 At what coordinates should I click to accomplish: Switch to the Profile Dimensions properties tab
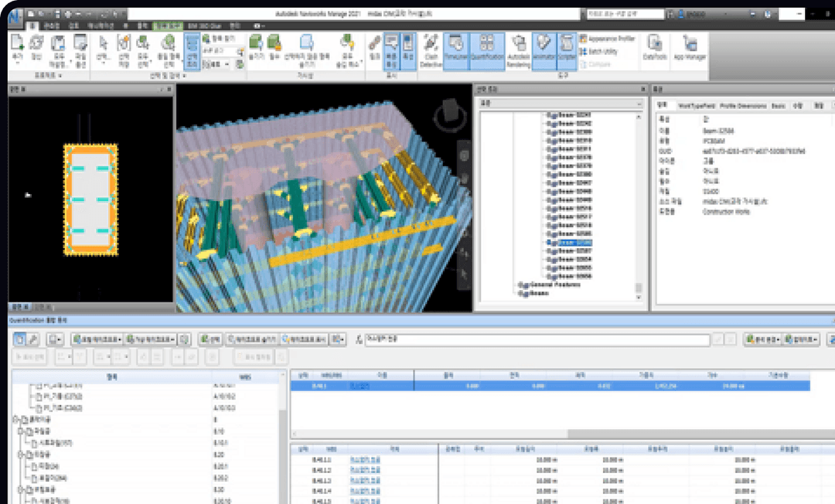743,106
